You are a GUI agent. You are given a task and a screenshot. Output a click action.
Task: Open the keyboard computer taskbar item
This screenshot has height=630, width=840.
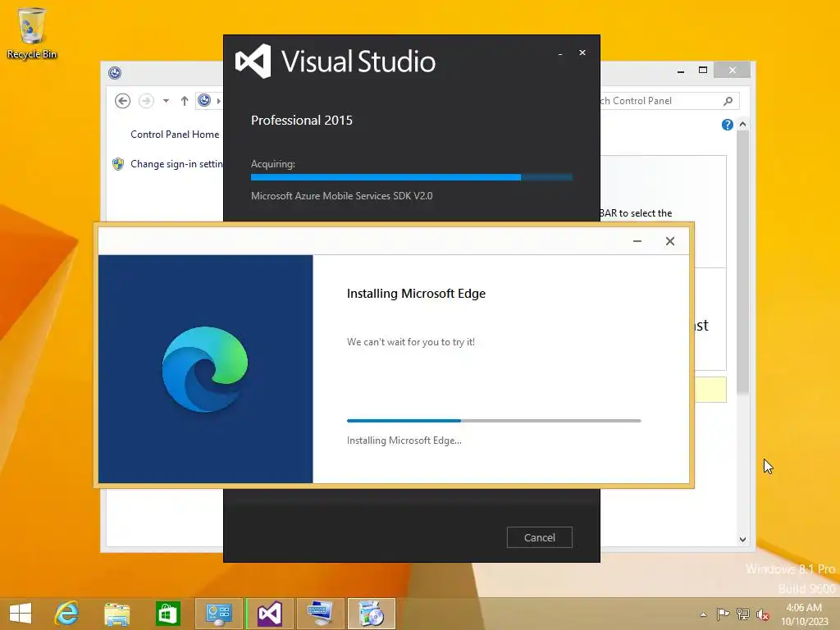point(321,614)
